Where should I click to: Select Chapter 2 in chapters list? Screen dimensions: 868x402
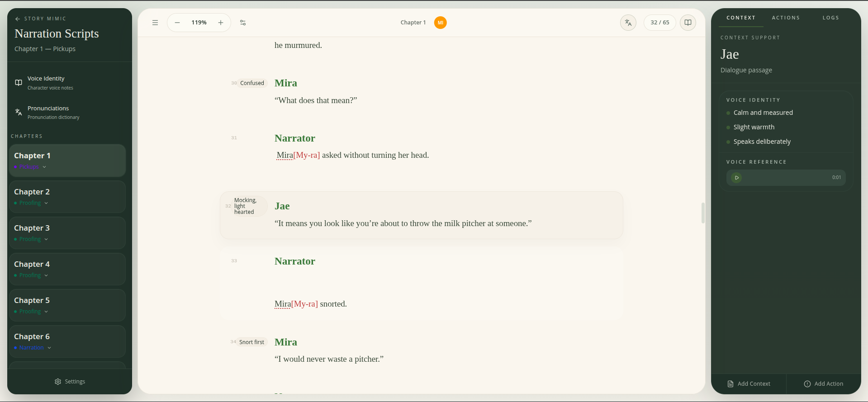(x=67, y=197)
